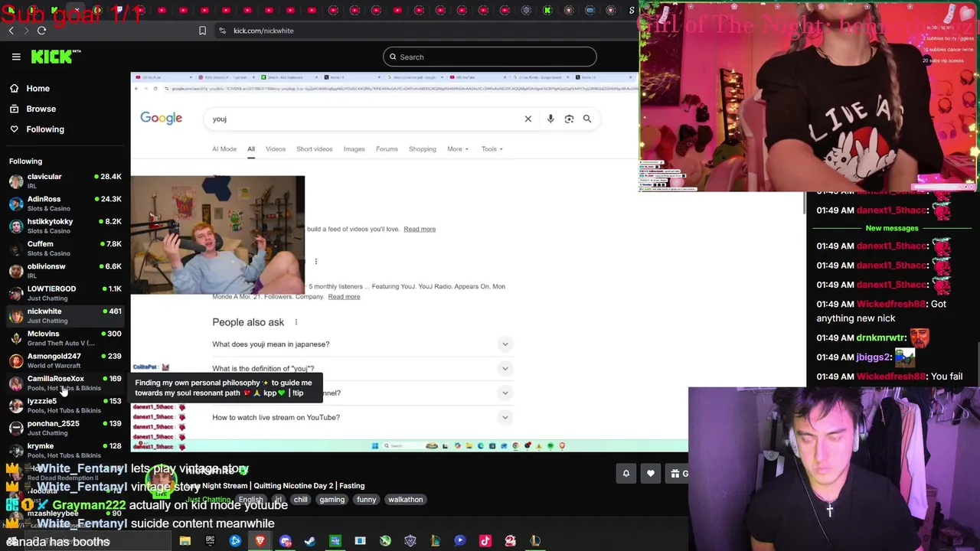Image resolution: width=980 pixels, height=551 pixels.
Task: Open Brave browser from the taskbar
Action: tap(260, 541)
